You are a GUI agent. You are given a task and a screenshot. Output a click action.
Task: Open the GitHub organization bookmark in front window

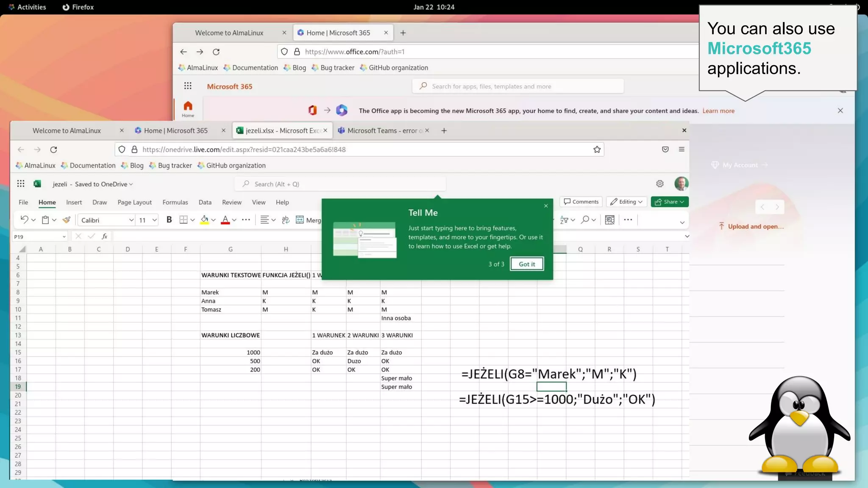(x=231, y=166)
